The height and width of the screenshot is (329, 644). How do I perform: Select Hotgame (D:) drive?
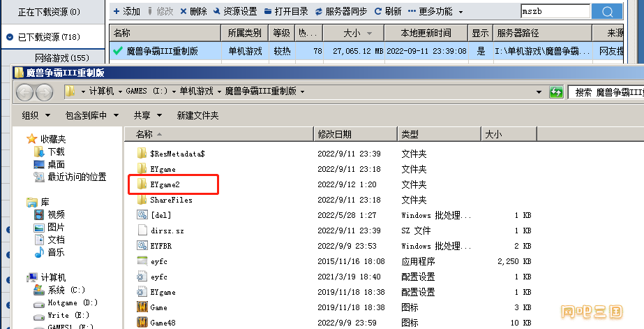tap(73, 302)
